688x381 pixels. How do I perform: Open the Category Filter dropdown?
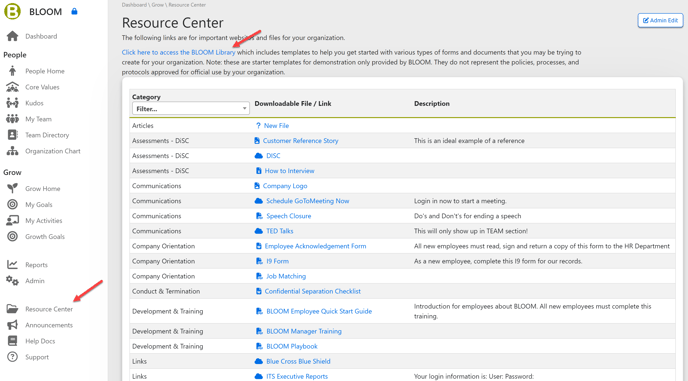tap(190, 108)
